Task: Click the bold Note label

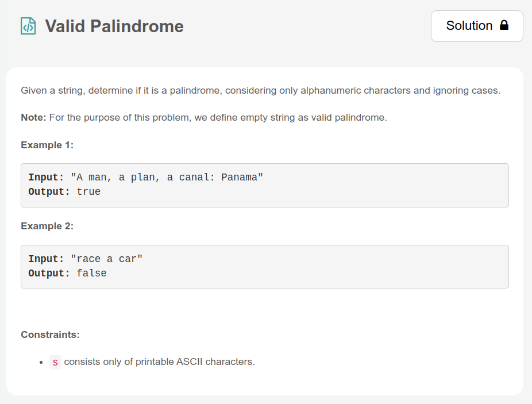Action: coord(33,118)
